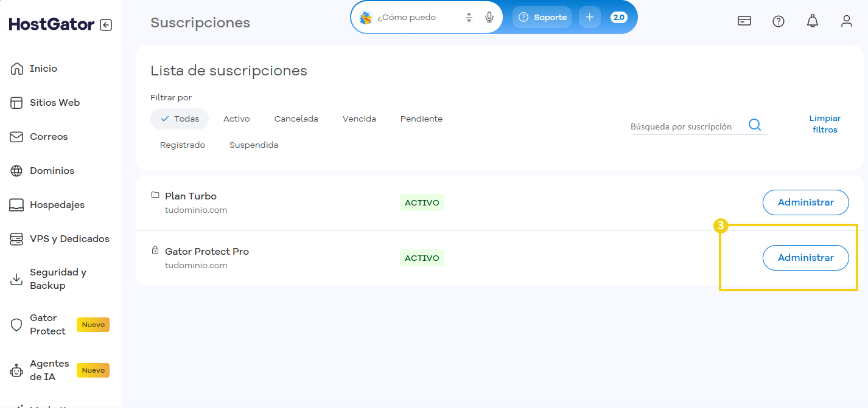
Task: Click tudominio.com under Plan Turbo
Action: click(196, 210)
